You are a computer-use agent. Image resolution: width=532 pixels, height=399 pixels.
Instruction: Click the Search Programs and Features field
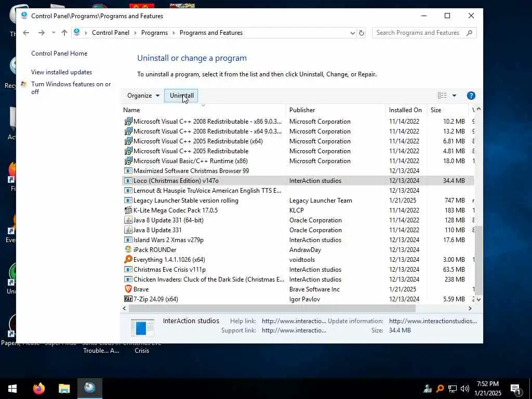coord(424,33)
